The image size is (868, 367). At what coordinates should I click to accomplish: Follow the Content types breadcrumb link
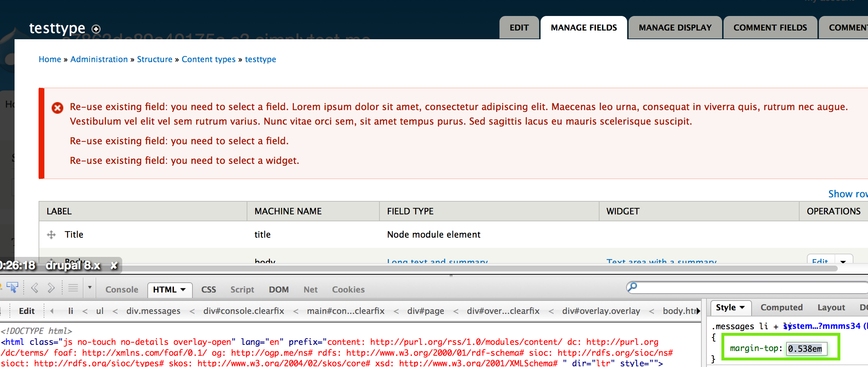(208, 59)
